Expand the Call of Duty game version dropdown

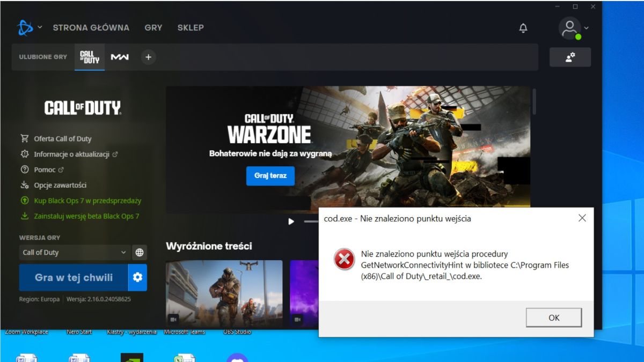[75, 252]
